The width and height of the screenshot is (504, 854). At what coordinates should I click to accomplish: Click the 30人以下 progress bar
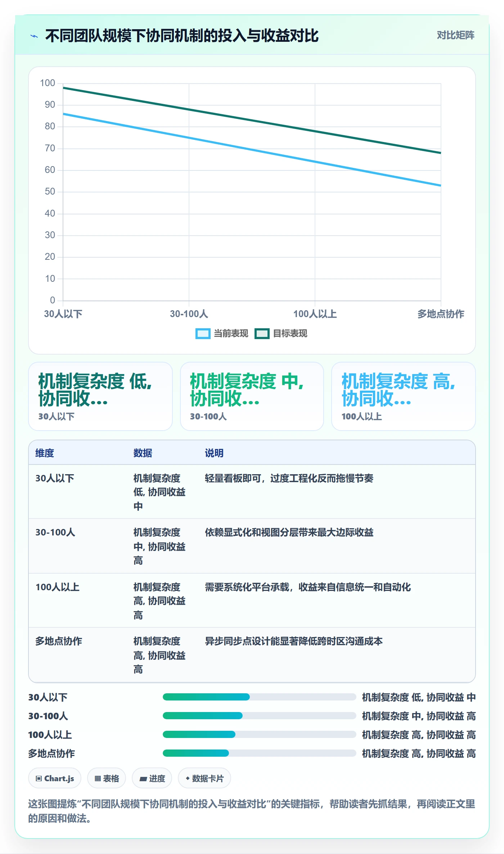pos(259,697)
